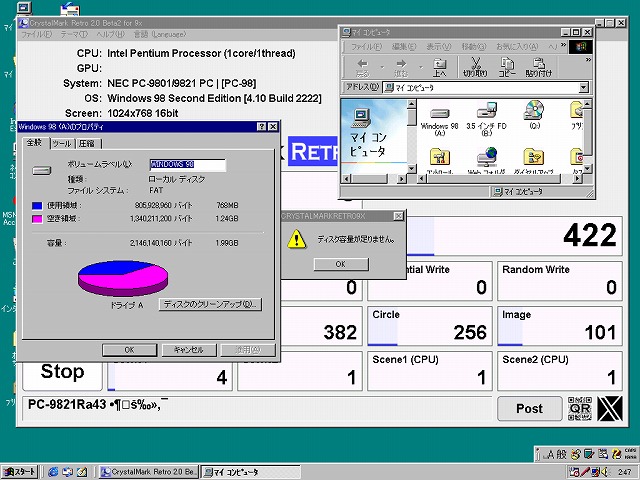Select the 全般 tab
640x480 pixels.
click(x=36, y=143)
